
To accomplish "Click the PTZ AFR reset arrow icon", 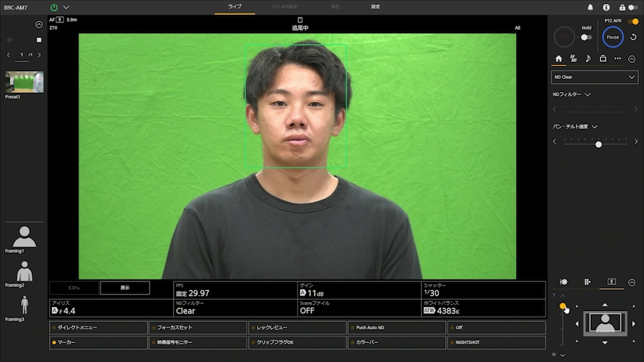I will [633, 37].
